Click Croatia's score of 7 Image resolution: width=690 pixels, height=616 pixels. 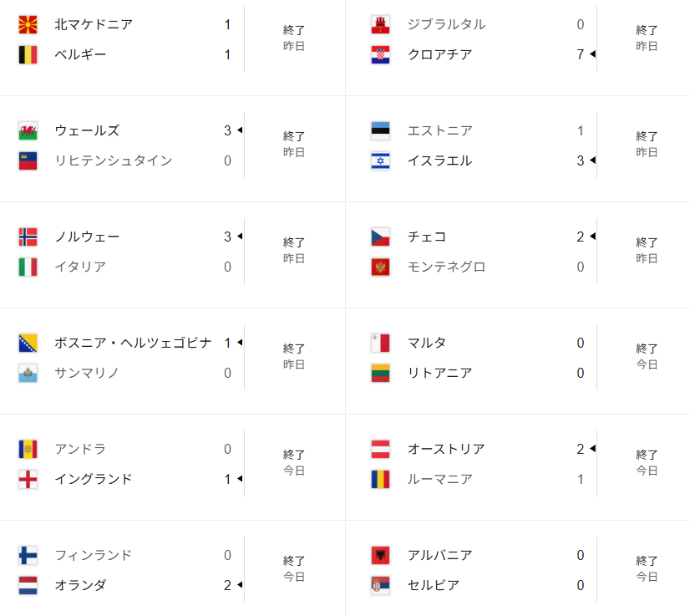581,54
